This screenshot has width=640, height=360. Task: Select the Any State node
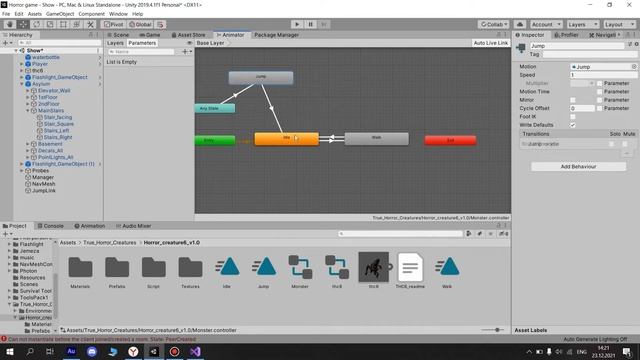pyautogui.click(x=215, y=108)
